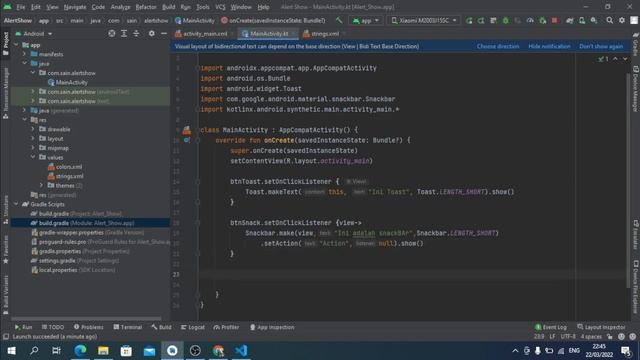Screen dimensions: 640x360
Task: Click the Hide notification link
Action: click(549, 46)
